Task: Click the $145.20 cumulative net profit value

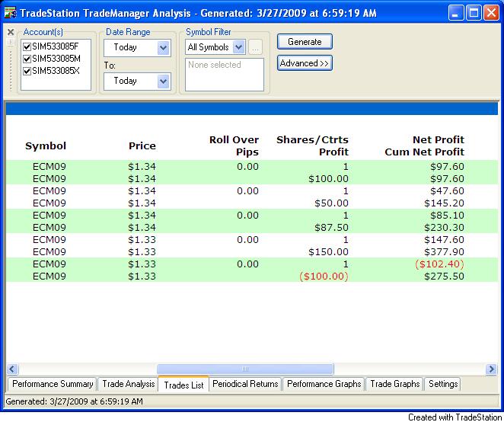Action: (x=444, y=203)
